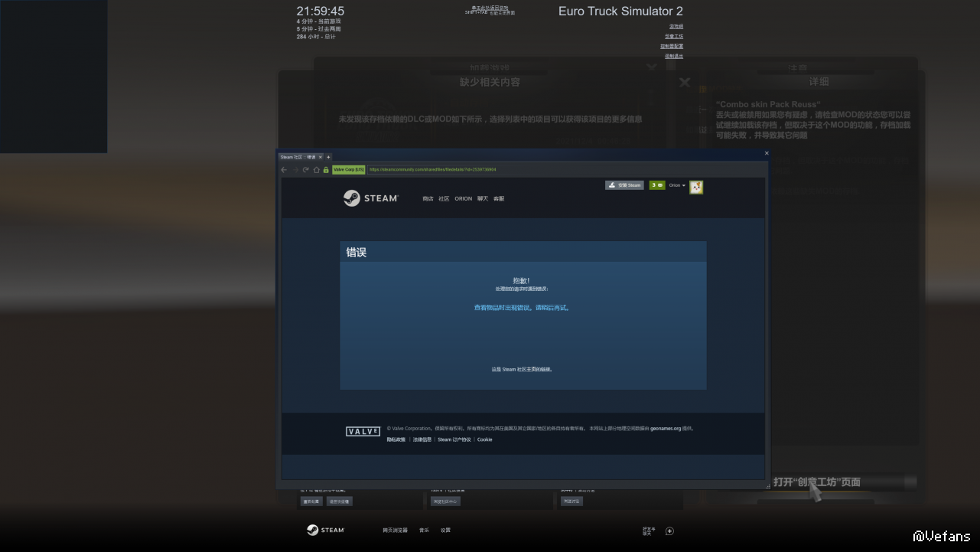Click the 浏览社区中心 button

tap(445, 501)
